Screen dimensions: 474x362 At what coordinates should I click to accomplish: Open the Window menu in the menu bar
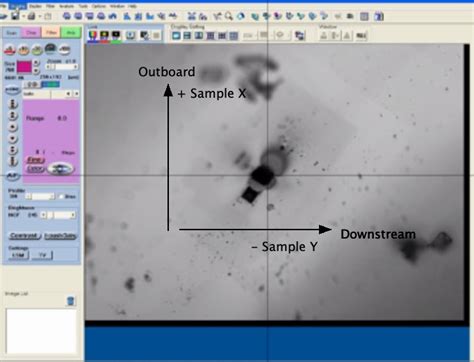[117, 6]
